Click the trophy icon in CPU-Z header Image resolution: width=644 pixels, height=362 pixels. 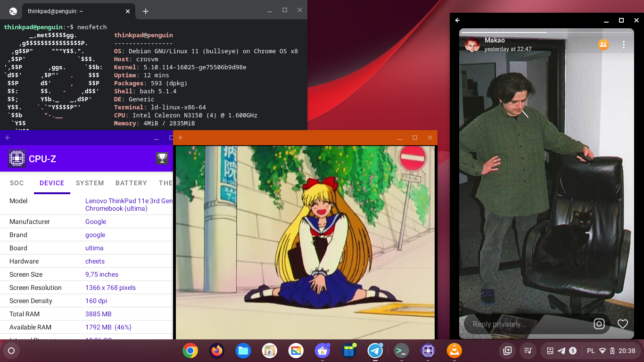[x=162, y=158]
